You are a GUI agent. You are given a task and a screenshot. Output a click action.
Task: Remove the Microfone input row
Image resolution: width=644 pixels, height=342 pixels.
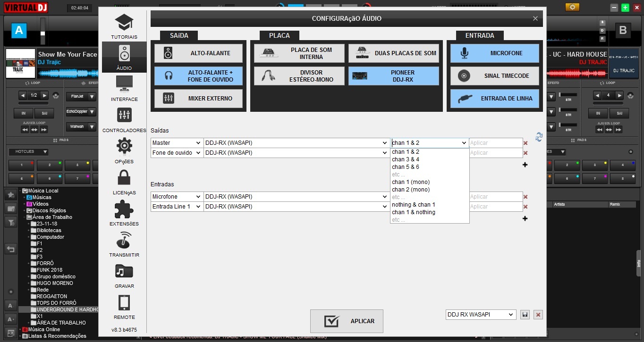click(525, 197)
